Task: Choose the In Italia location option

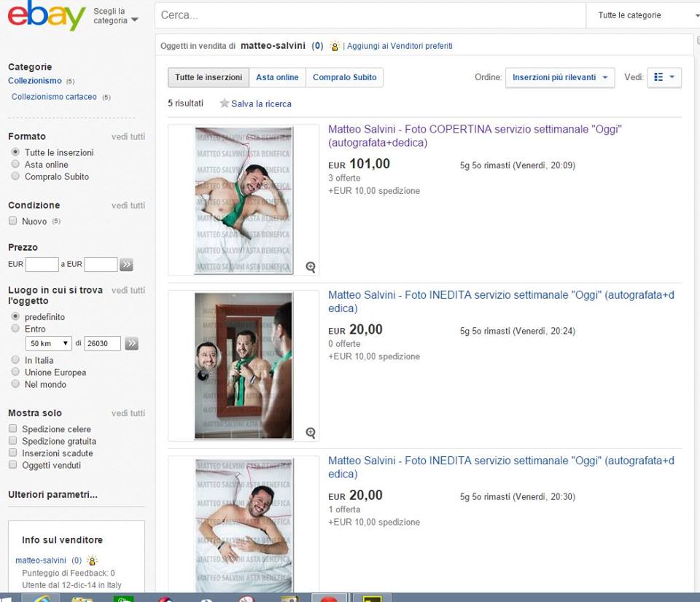Action: 15,360
